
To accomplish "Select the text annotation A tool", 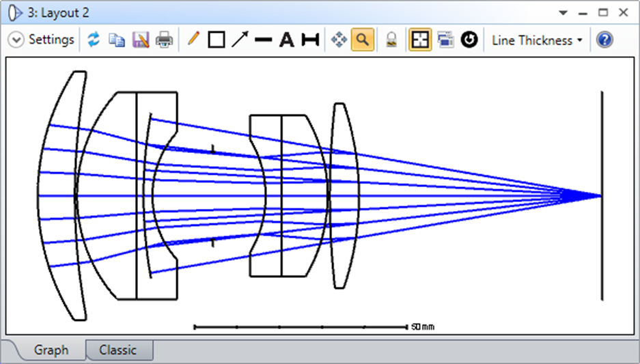I will tap(286, 40).
